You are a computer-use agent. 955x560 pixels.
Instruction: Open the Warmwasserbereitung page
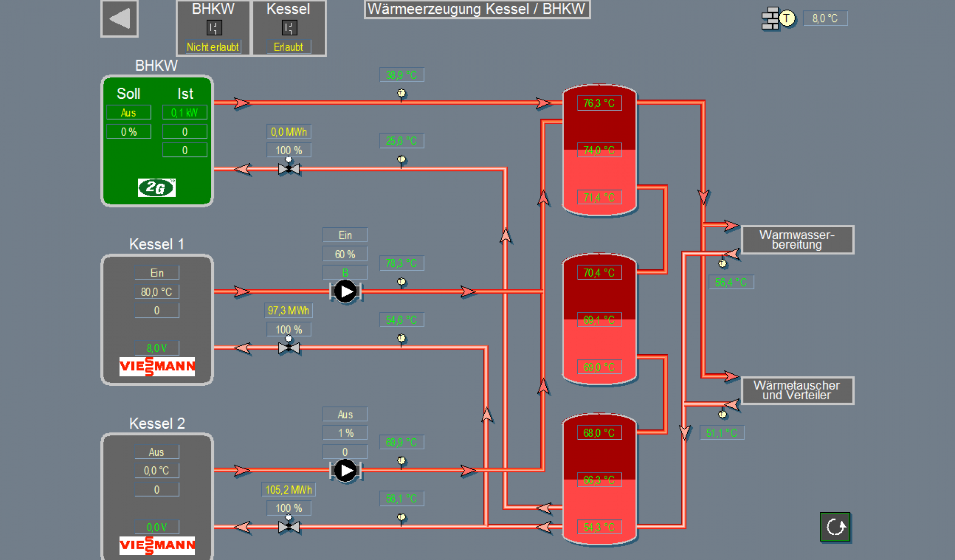click(x=797, y=240)
